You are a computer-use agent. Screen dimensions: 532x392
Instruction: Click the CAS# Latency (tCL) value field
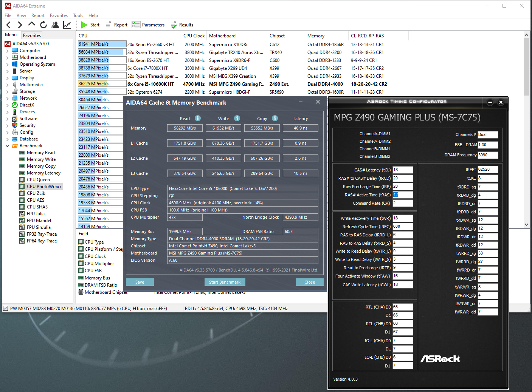tap(403, 170)
